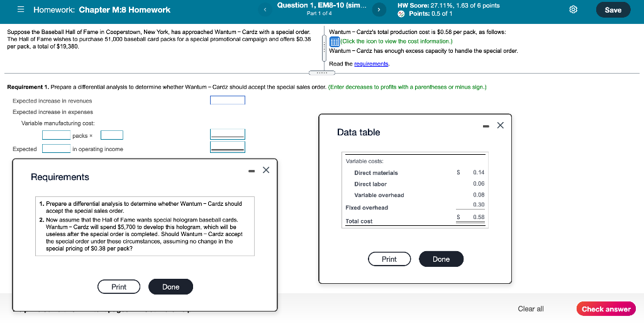Go to the previous question arrow

pyautogui.click(x=265, y=9)
